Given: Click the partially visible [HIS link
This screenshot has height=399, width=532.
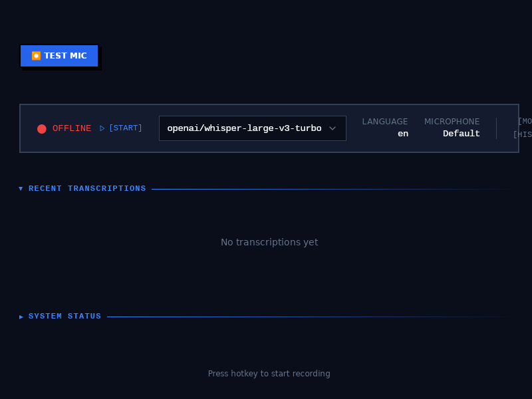Looking at the screenshot, I should (523, 135).
